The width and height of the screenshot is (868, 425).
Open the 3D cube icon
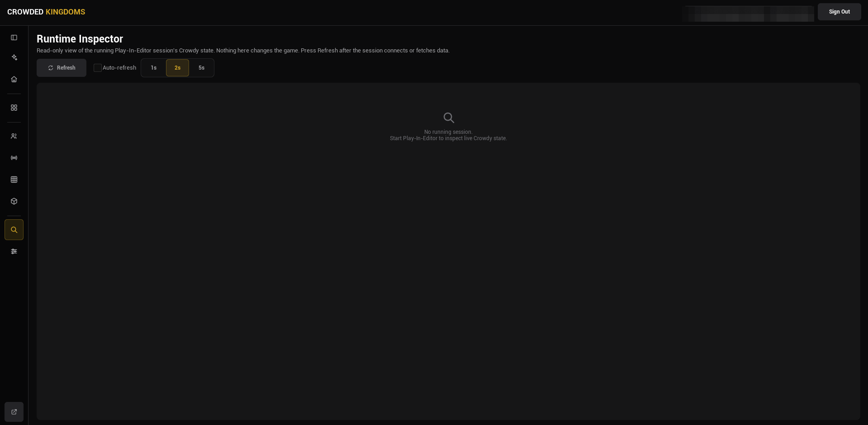pyautogui.click(x=14, y=201)
